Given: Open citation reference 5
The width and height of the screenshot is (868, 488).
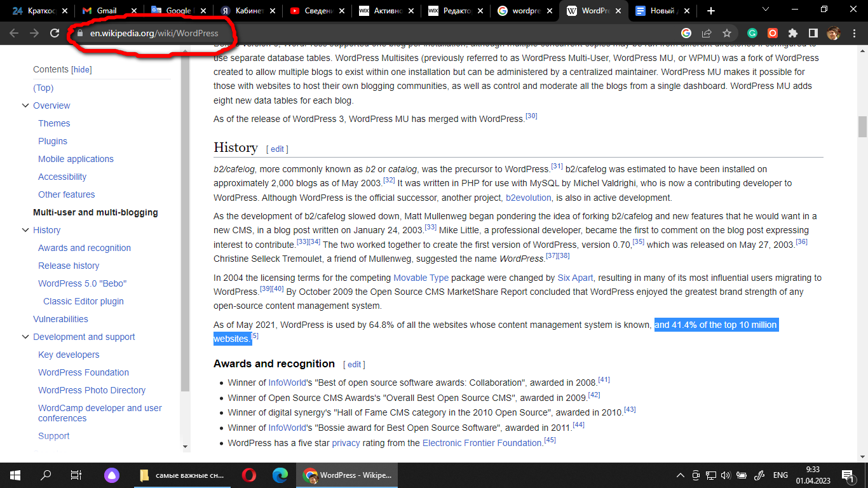Looking at the screenshot, I should tap(255, 335).
